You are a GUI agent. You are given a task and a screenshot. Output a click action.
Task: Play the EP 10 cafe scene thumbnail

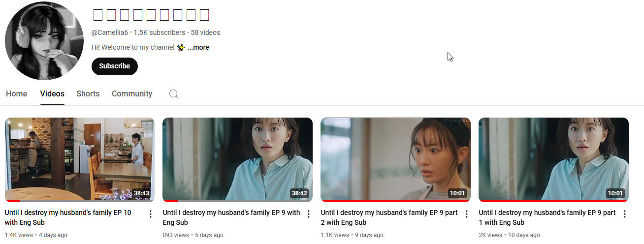click(x=80, y=159)
